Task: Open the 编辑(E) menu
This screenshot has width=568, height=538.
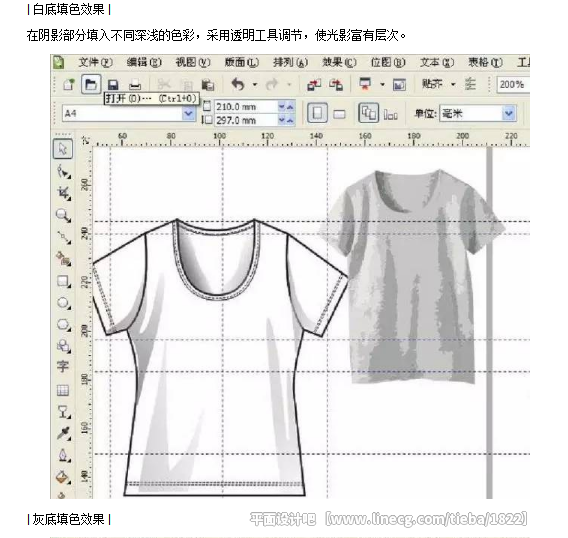Action: [x=144, y=62]
